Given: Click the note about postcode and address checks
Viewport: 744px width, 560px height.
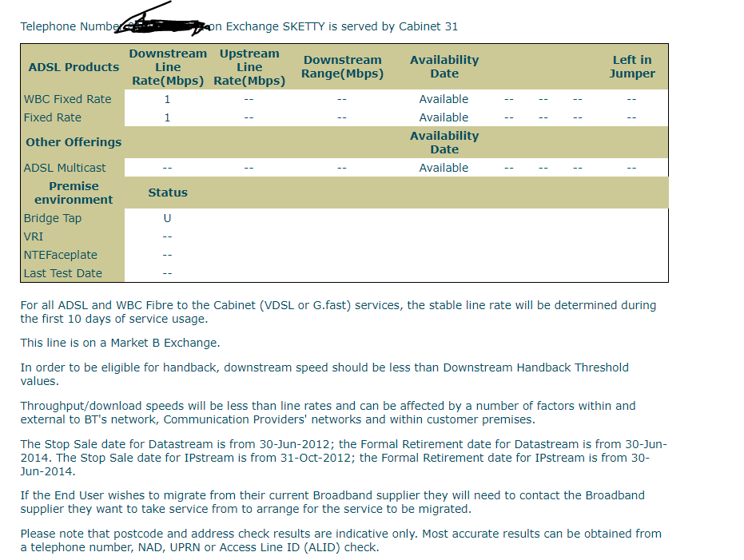Looking at the screenshot, I should (x=340, y=541).
